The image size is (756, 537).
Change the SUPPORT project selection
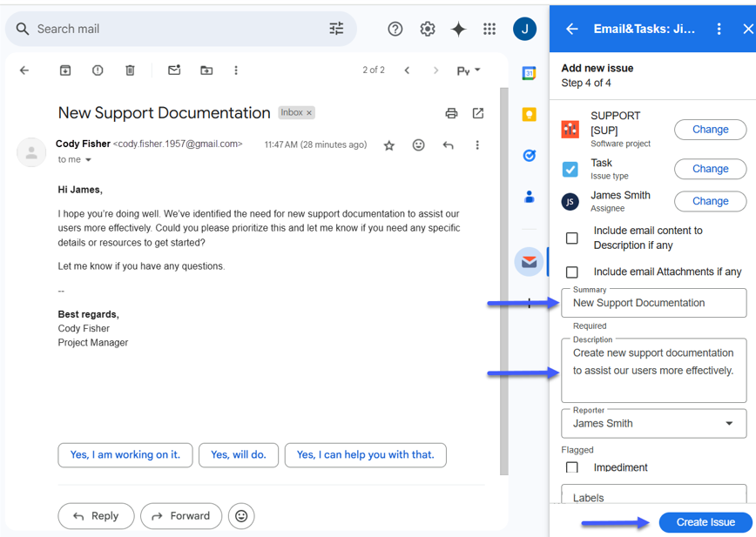(710, 130)
